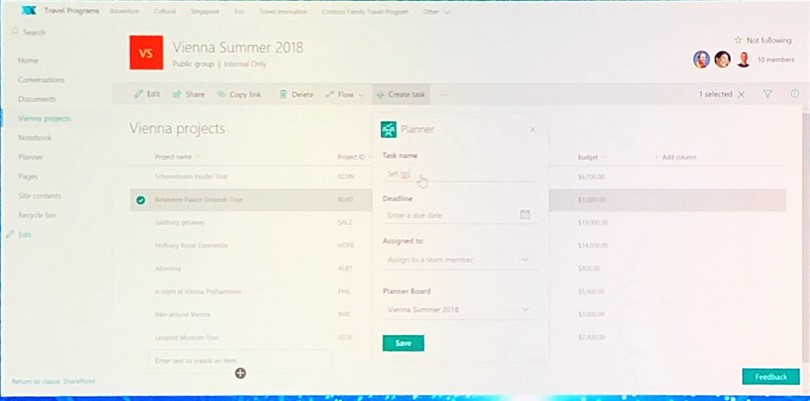The image size is (810, 401).
Task: Click the 10 members link
Action: coord(775,60)
